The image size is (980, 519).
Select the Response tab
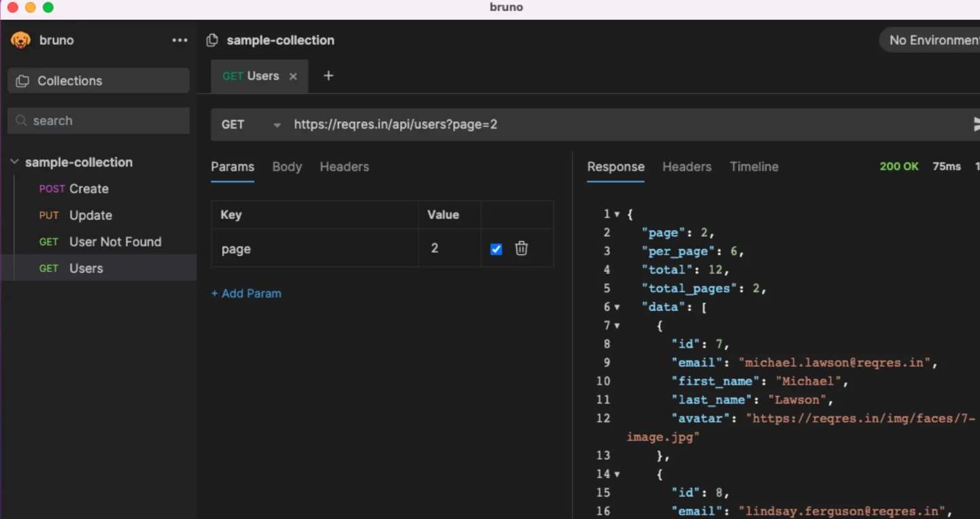[615, 167]
